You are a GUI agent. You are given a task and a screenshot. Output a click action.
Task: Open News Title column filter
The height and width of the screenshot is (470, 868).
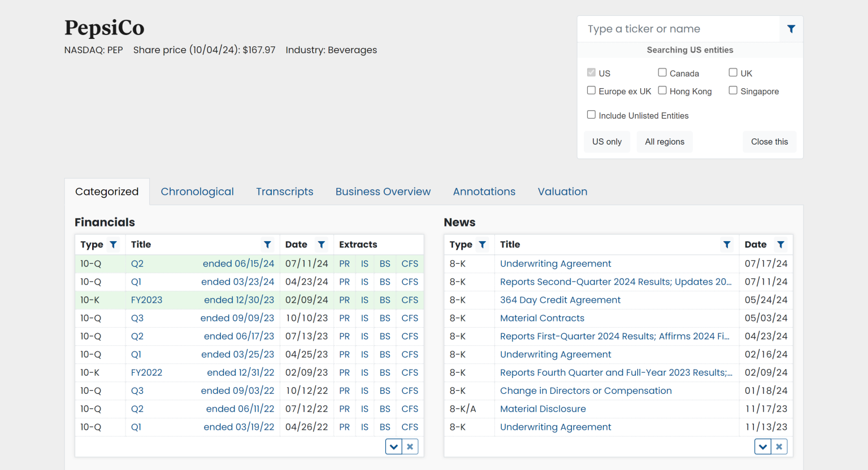click(x=727, y=245)
